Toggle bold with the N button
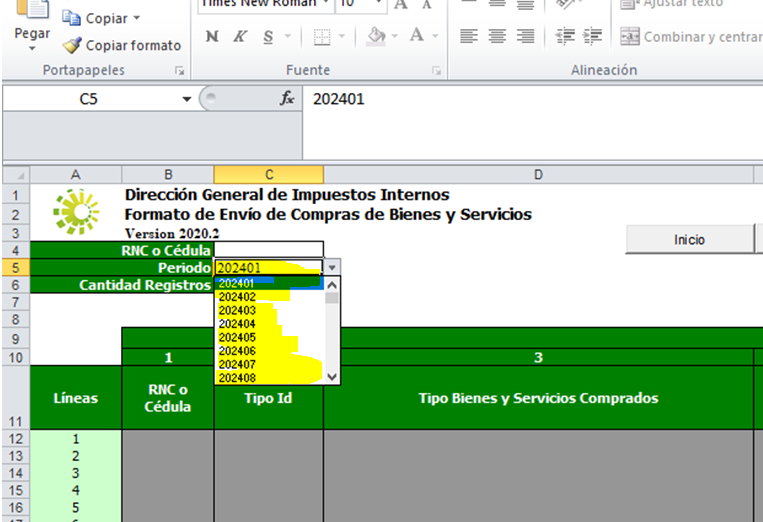 (x=212, y=36)
